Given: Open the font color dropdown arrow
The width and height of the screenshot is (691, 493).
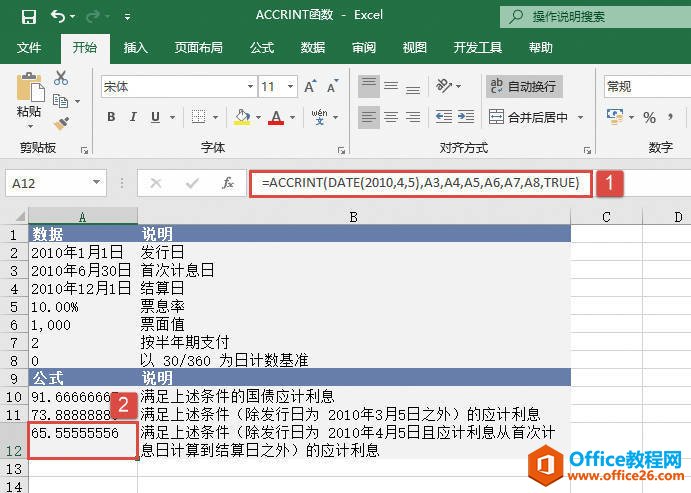Looking at the screenshot, I should tap(293, 117).
